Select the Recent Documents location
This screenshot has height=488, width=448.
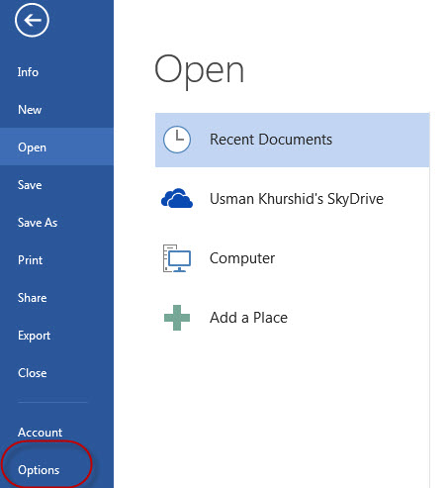[x=293, y=140]
